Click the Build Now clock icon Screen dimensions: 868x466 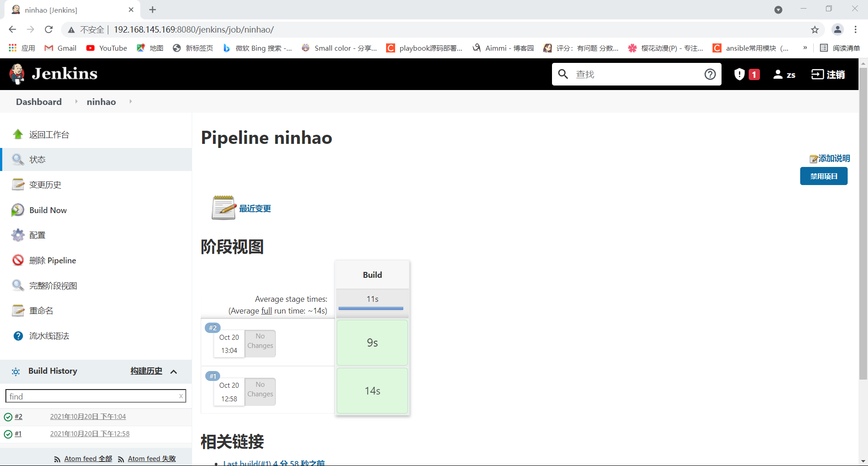point(18,210)
